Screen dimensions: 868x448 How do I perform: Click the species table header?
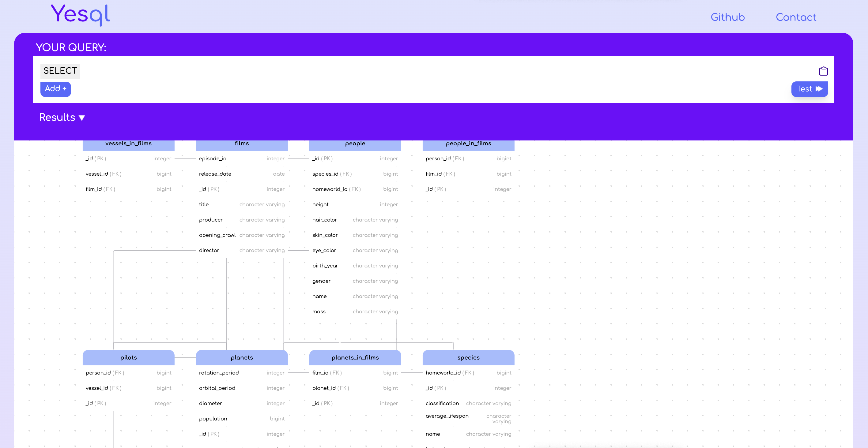point(468,357)
